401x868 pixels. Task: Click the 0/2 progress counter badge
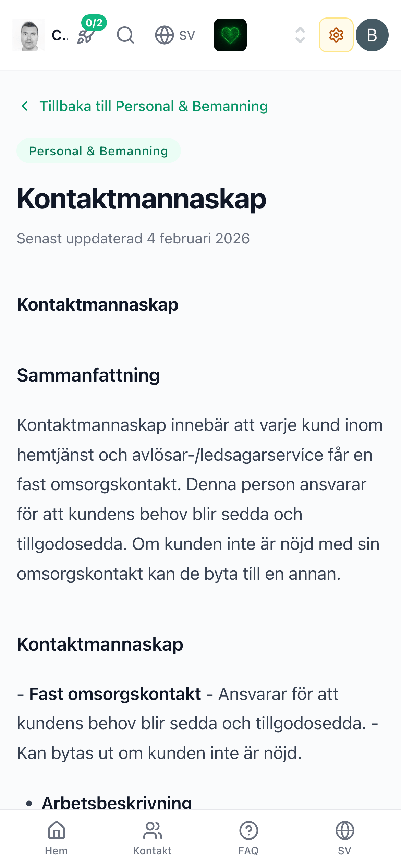[94, 23]
